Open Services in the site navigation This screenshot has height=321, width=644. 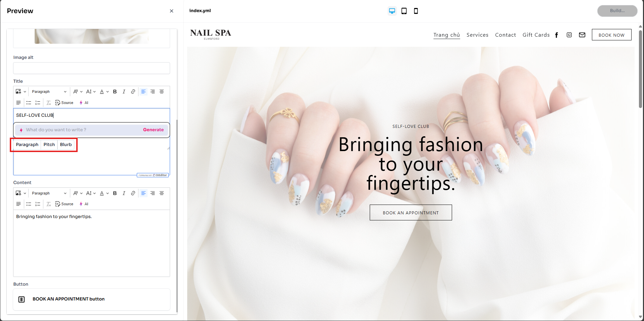[477, 35]
